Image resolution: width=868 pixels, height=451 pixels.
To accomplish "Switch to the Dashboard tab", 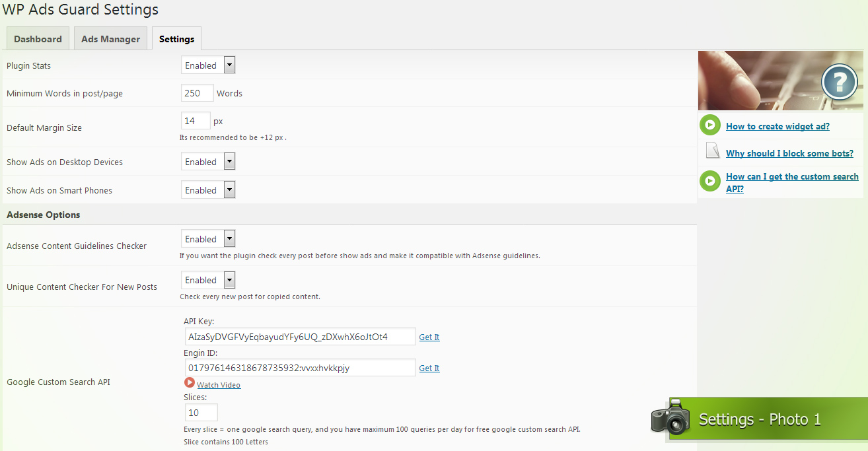I will pos(38,39).
